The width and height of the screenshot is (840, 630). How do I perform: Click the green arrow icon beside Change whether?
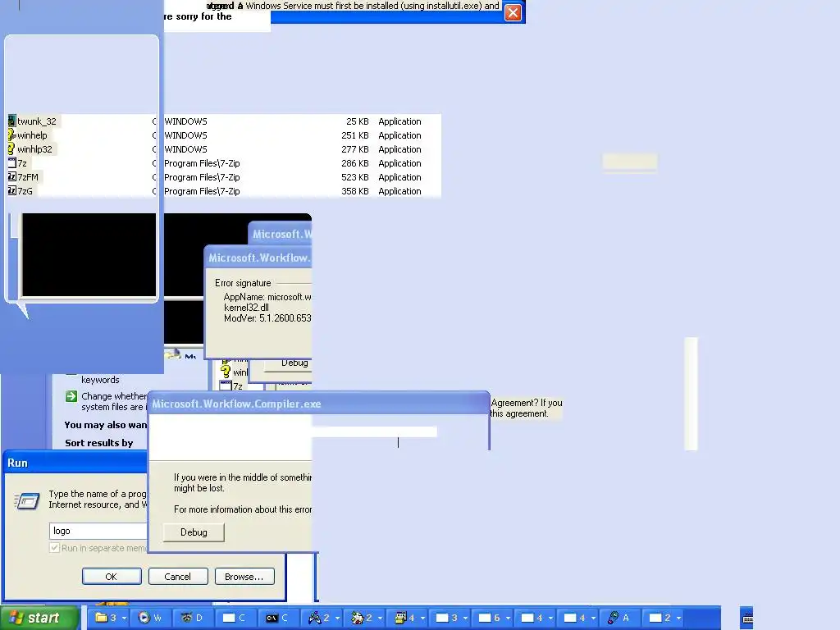click(71, 396)
